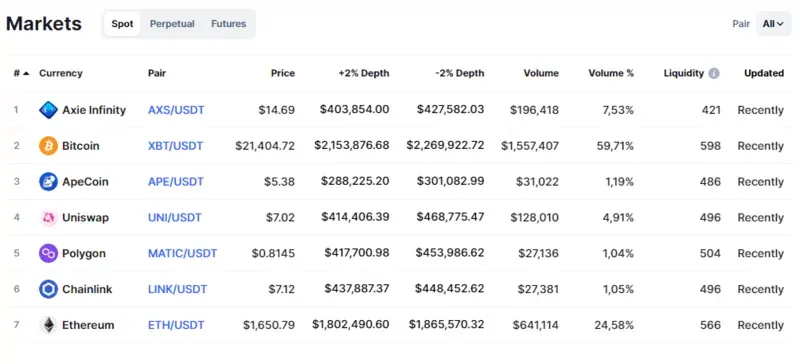
Task: Click Ethereum volume $641,114
Action: [x=536, y=325]
